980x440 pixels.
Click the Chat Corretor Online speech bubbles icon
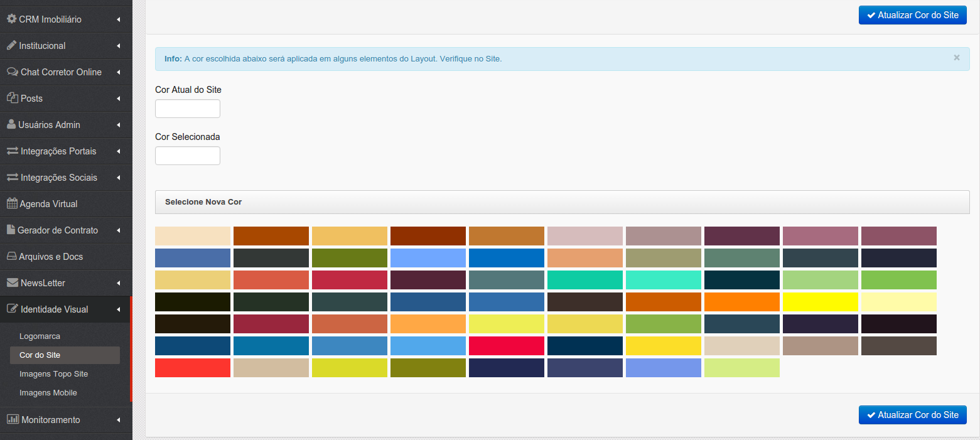click(x=12, y=72)
